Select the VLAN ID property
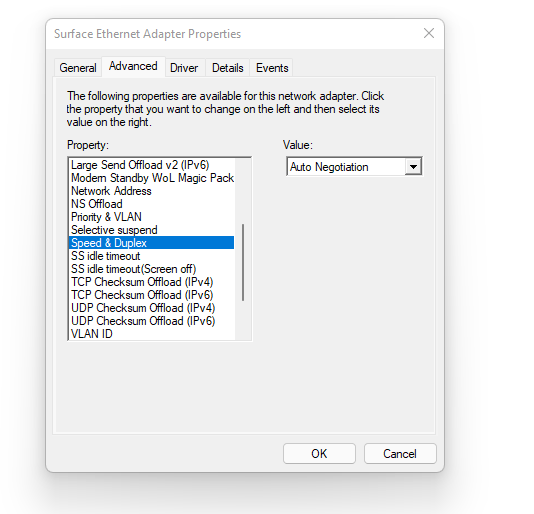 (152, 334)
